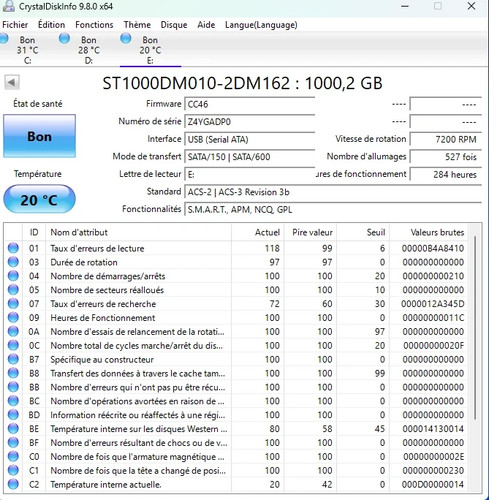Screen dimensions: 489x500
Task: Click status orb for attribute BF
Action: (13, 443)
